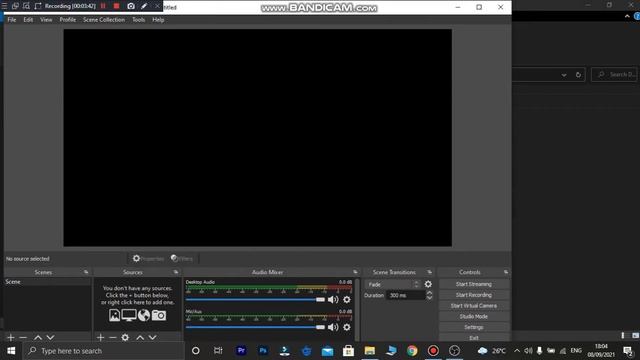The image size is (640, 360).
Task: Enable Studio Mode
Action: point(474,316)
